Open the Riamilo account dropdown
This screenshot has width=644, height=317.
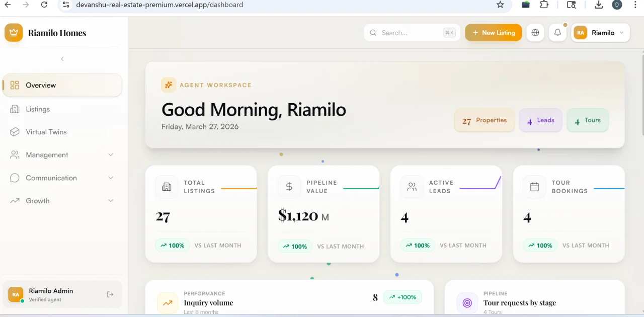[x=601, y=33]
